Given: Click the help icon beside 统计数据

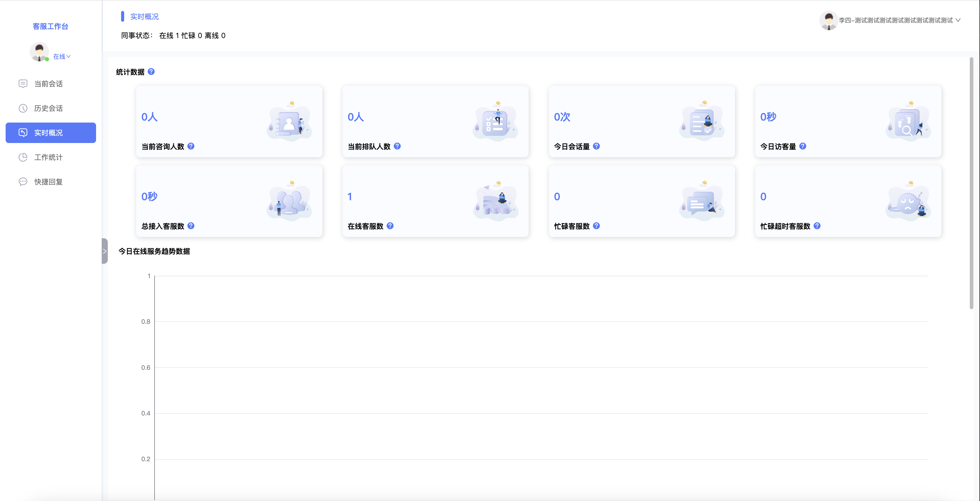Looking at the screenshot, I should [x=151, y=71].
